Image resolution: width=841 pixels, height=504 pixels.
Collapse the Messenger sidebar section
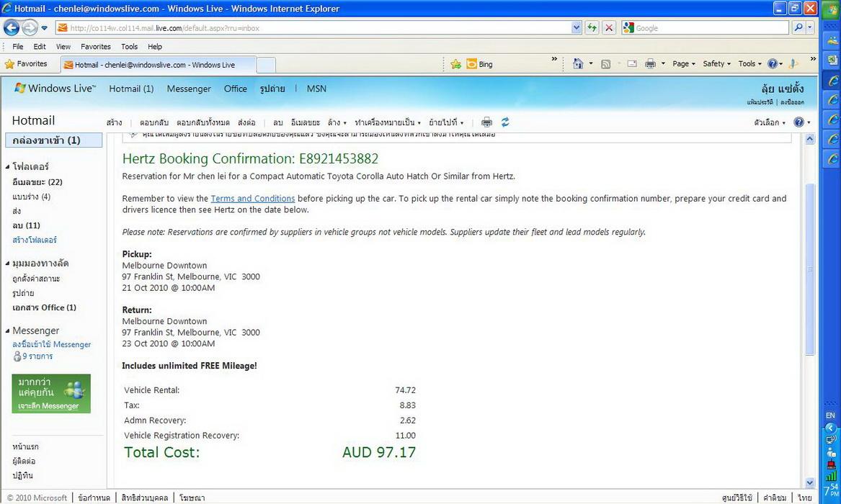7,330
